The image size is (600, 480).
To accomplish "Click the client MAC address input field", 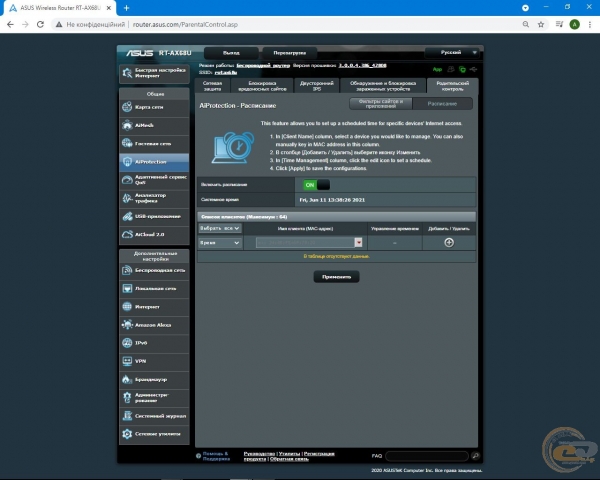I will point(305,243).
